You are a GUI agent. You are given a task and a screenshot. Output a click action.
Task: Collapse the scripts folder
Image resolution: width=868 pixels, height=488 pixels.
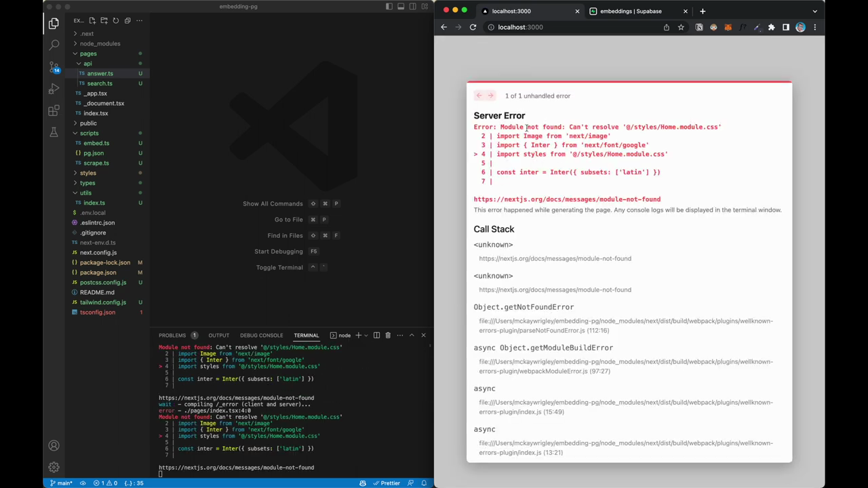point(89,133)
